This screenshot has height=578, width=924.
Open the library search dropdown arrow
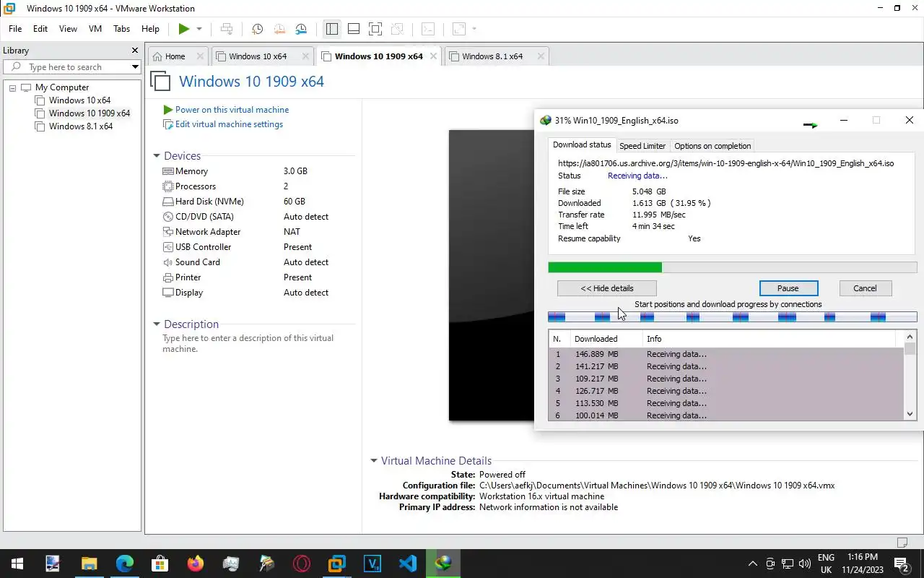tap(135, 67)
